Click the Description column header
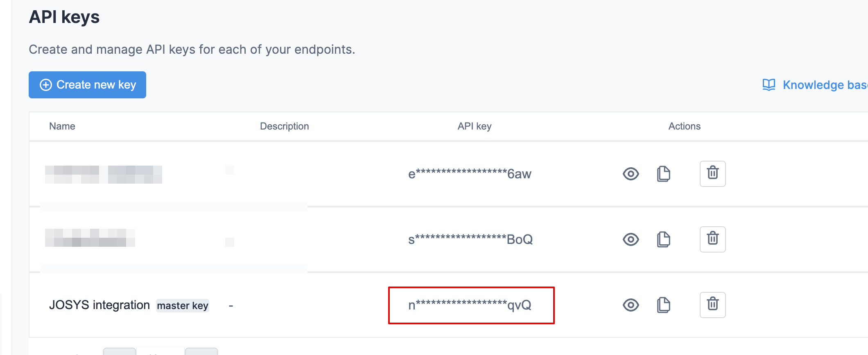This screenshot has width=868, height=355. tap(284, 126)
